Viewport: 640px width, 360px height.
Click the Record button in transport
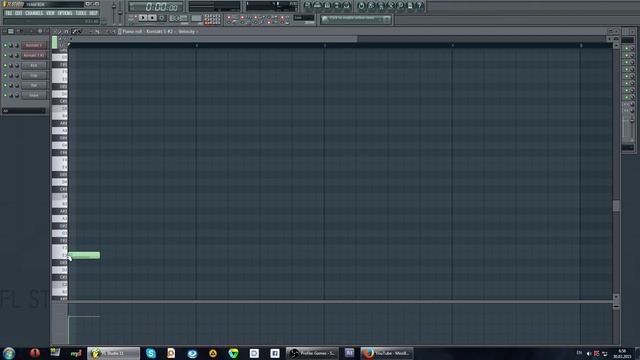pos(162,18)
